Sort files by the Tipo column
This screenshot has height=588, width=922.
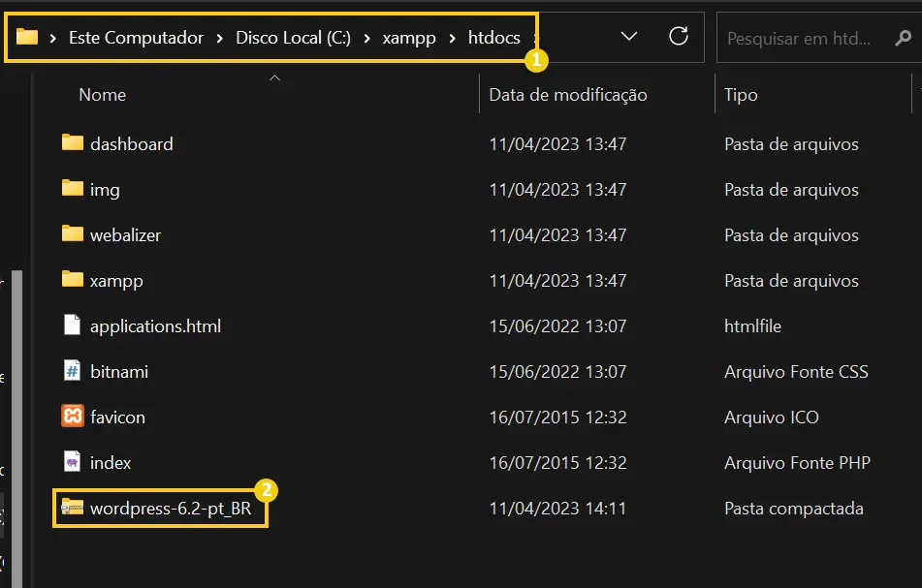point(741,95)
